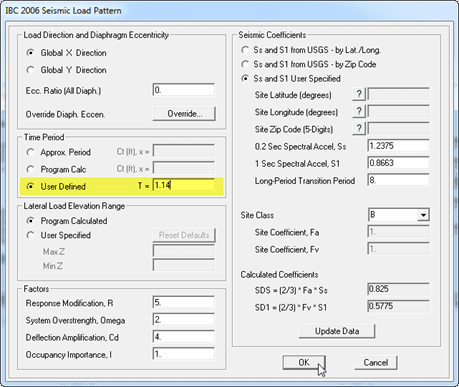Click the Reset Defaults button
Image resolution: width=459 pixels, height=387 pixels.
184,235
